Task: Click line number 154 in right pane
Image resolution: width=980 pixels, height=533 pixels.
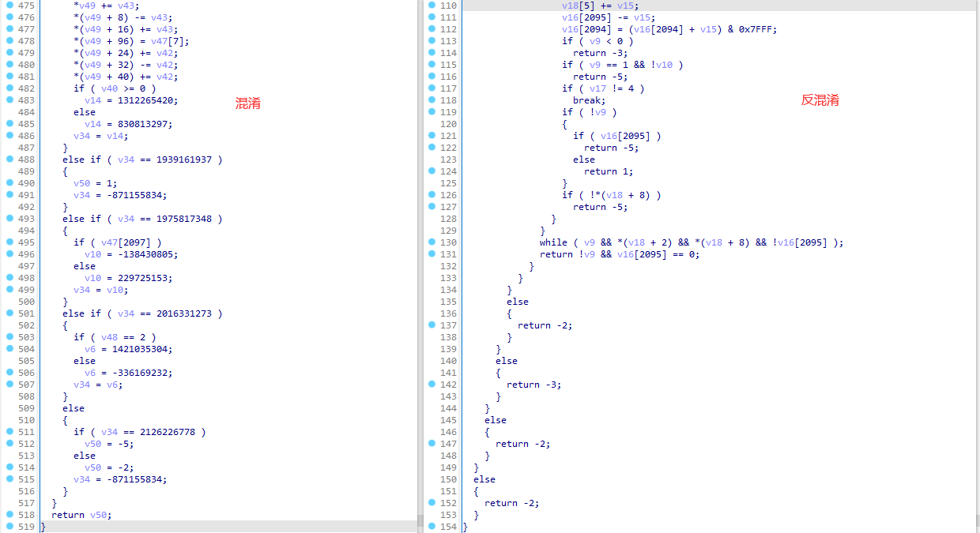Action: pos(448,527)
